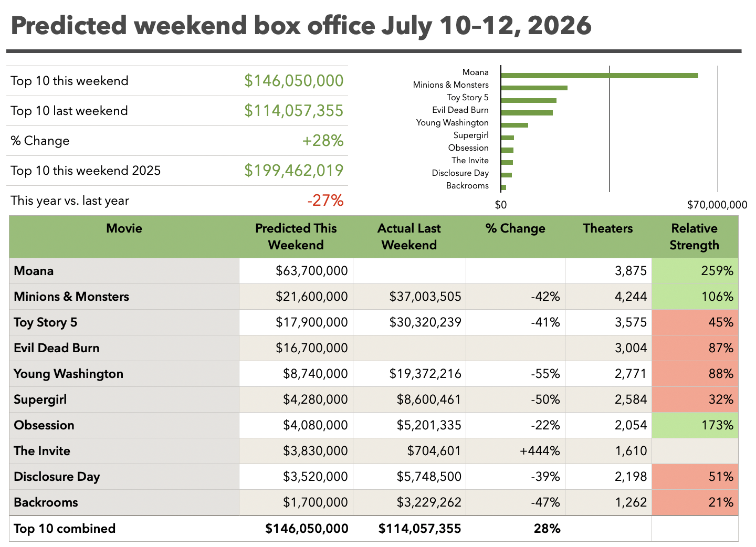Image resolution: width=756 pixels, height=547 pixels.
Task: Click Obsession's 173% relative strength cell
Action: point(695,425)
